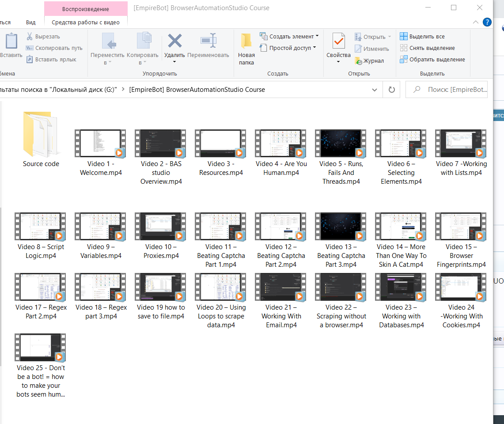This screenshot has width=504, height=424.
Task: Expand the Easy access (Простой доступ) dropdown
Action: 315,48
